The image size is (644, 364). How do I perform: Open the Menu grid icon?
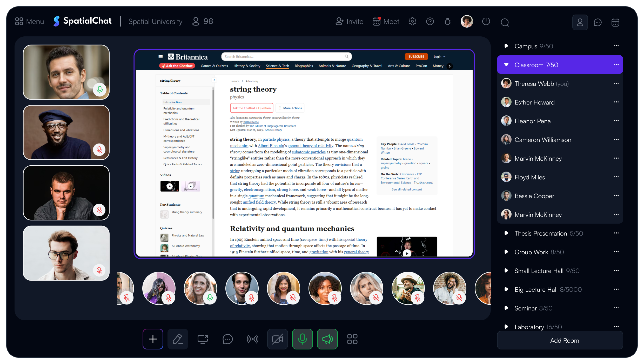click(19, 21)
